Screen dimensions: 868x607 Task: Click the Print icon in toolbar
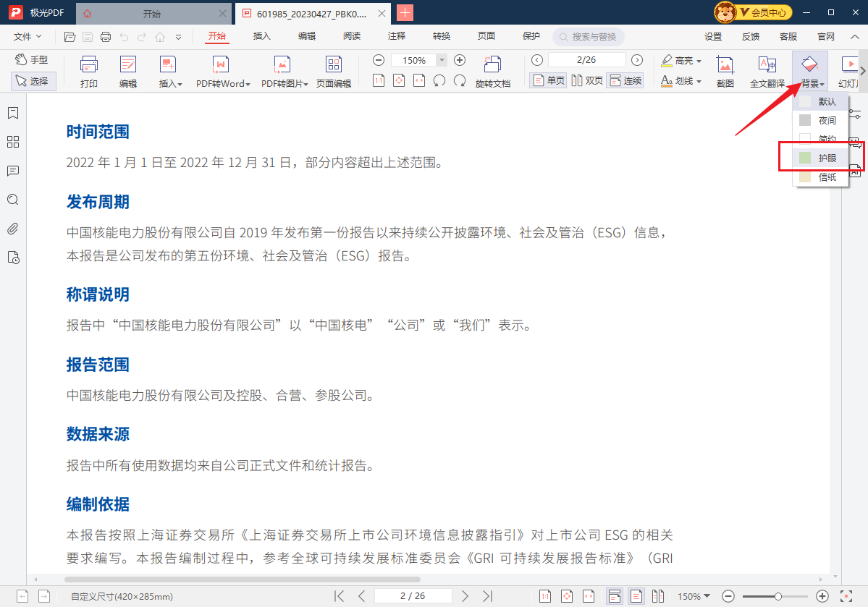(x=89, y=72)
